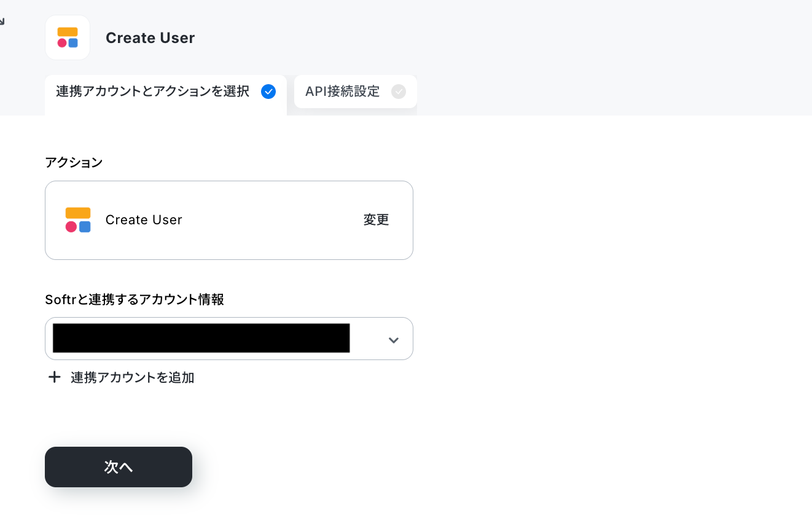Switch to the API接続設定 tab
The image size is (812, 518).
pyautogui.click(x=356, y=92)
